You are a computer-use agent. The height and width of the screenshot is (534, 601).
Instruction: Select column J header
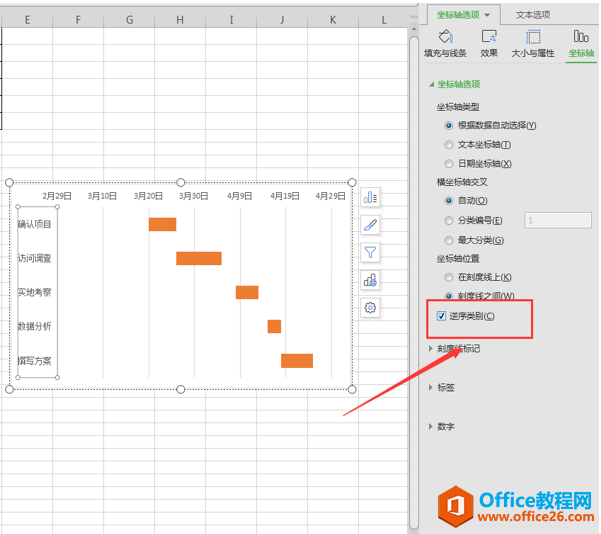[282, 20]
